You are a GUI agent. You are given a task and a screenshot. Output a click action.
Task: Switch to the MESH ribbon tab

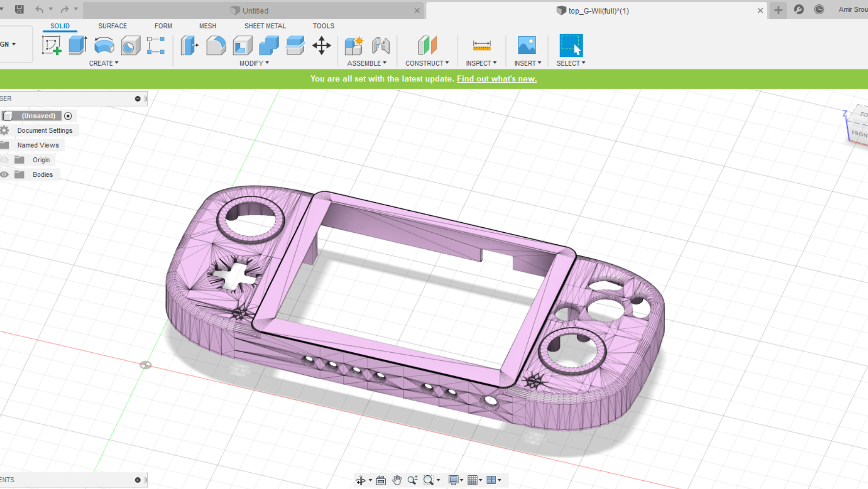point(208,26)
